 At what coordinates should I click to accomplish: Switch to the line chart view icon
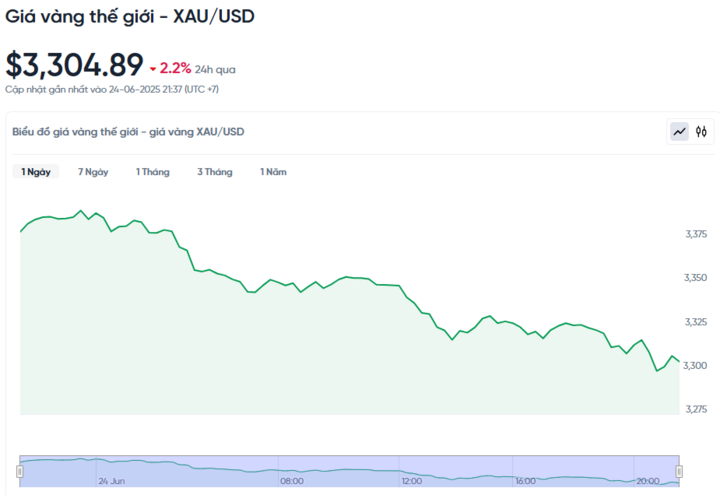[x=679, y=132]
